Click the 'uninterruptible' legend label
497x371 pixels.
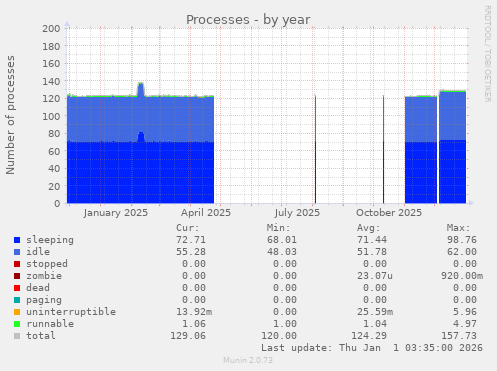[71, 312]
